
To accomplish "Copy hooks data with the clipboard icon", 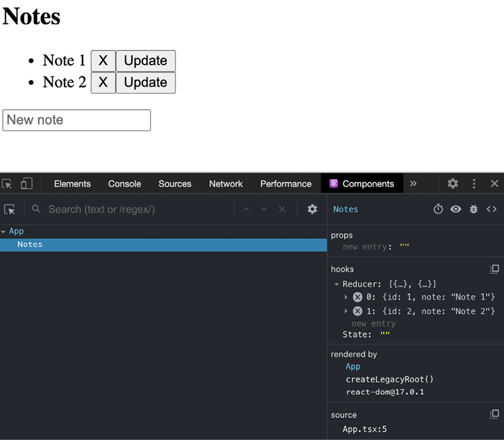I will (x=494, y=269).
